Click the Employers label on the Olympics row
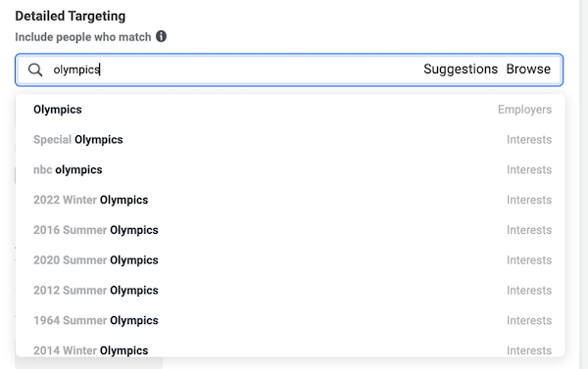The image size is (588, 369). (524, 110)
